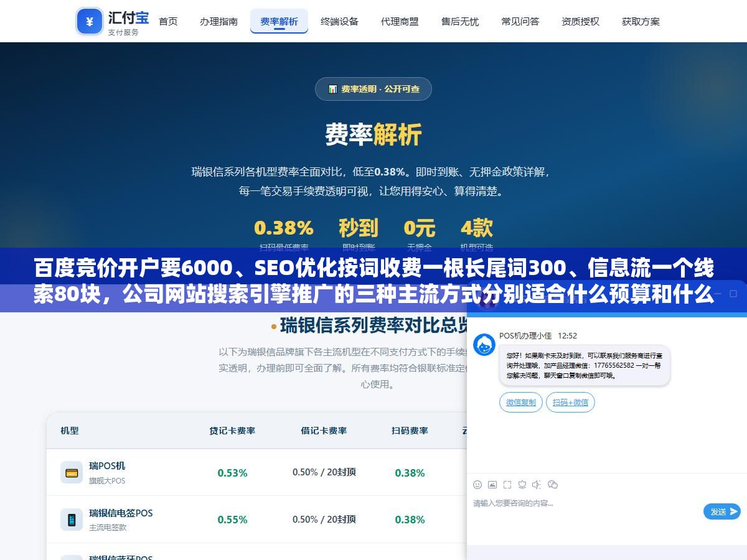Click 0.50% / 20封顶 in the 瑞POS机 row
This screenshot has width=747, height=560.
(x=324, y=472)
